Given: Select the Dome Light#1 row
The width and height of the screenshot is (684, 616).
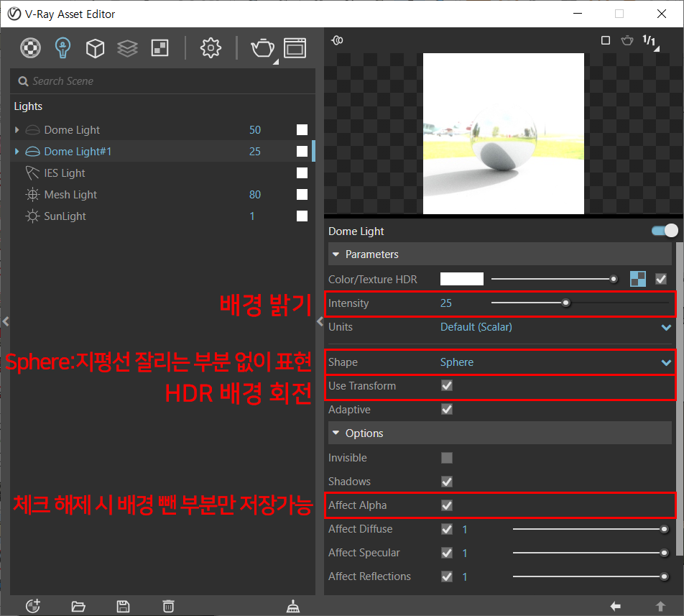Looking at the screenshot, I should coord(162,152).
